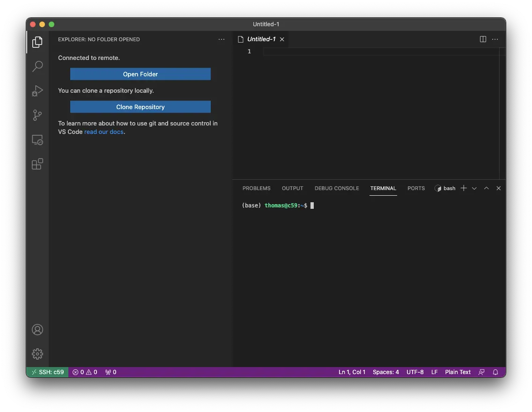This screenshot has height=412, width=532.
Task: Open the Explorer views and more actions menu
Action: (x=222, y=39)
